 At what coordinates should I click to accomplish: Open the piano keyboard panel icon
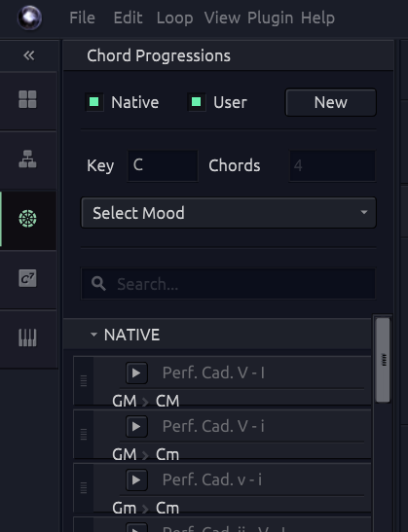27,337
